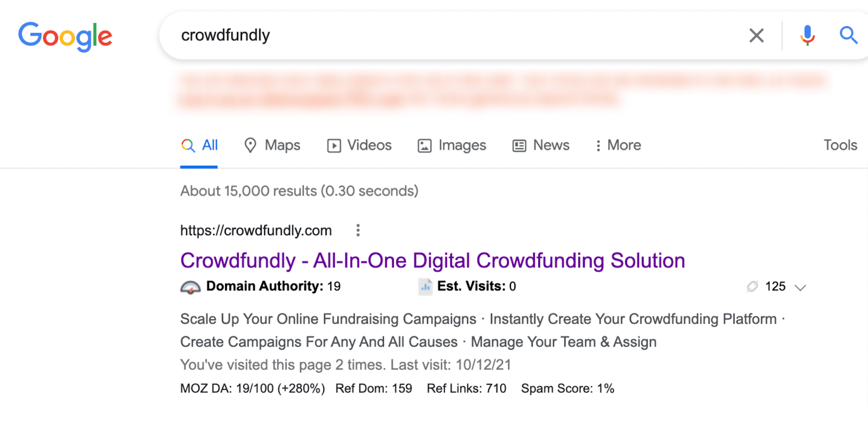Click the News newspaper icon
The width and height of the screenshot is (868, 423).
pyautogui.click(x=519, y=145)
